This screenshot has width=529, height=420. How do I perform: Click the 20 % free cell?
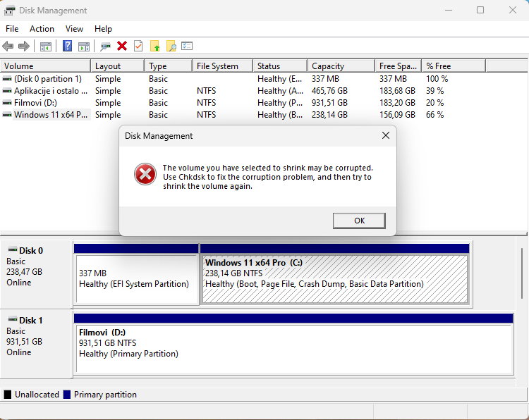point(435,103)
